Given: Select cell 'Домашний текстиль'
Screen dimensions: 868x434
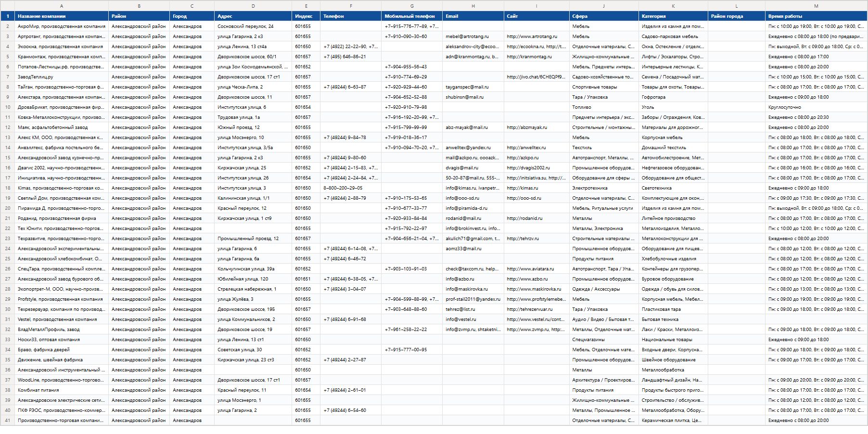Looking at the screenshot, I should tap(673, 147).
